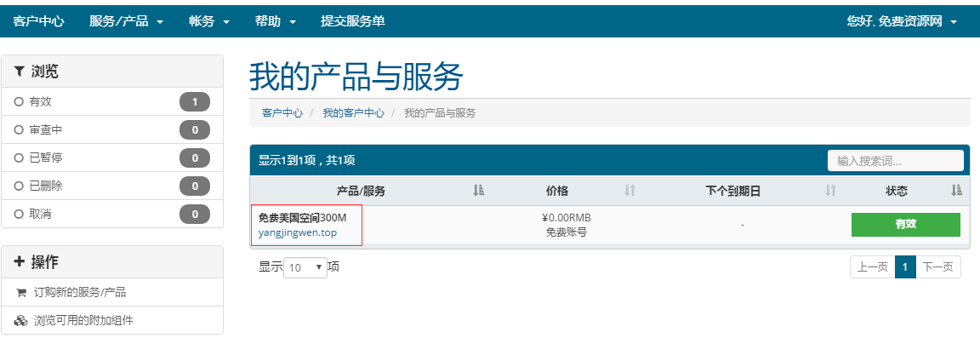The image size is (980, 338).
Task: Open 提交服务单 in the navbar
Action: pyautogui.click(x=352, y=21)
